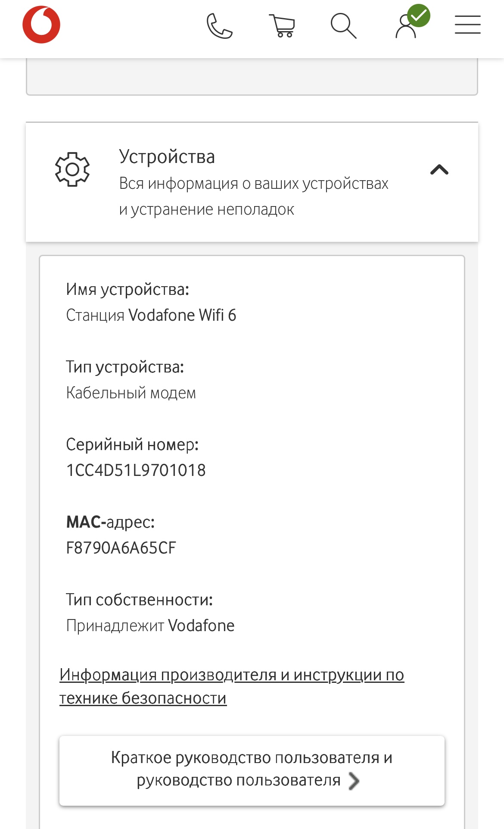Click the gear icon beside Устройства
504x829 pixels.
[x=72, y=169]
